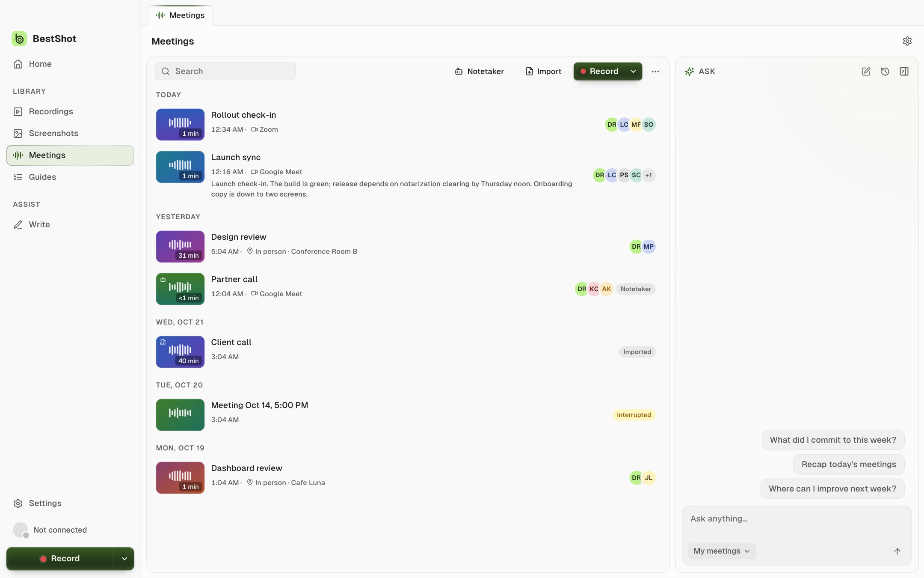The height and width of the screenshot is (578, 924).
Task: Ask "What did I commit to this week?"
Action: point(833,440)
